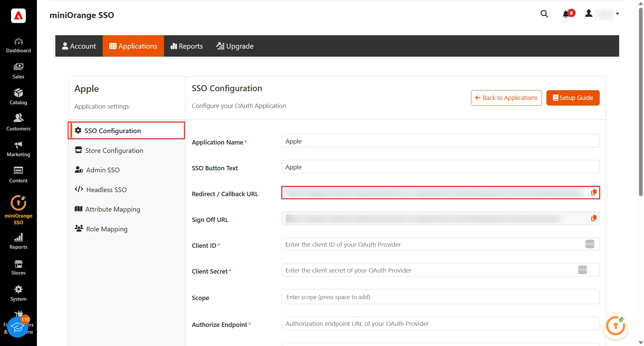Copy the Redirect / Callback URL
Viewport: 644px width, 346px height.
click(594, 192)
